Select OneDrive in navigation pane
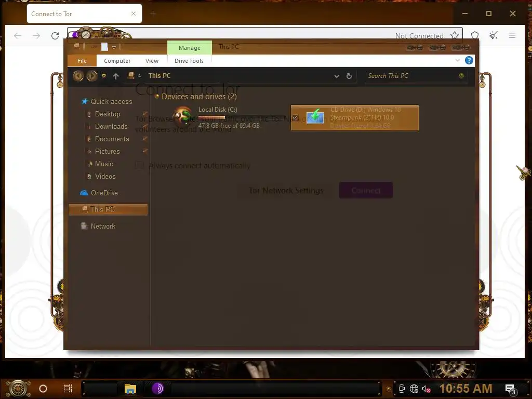 [x=104, y=193]
